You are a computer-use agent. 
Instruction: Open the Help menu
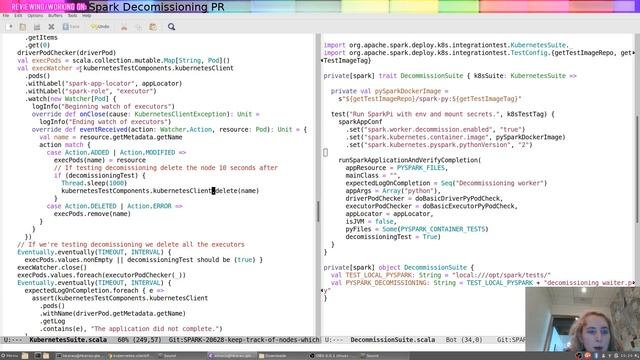click(x=87, y=16)
